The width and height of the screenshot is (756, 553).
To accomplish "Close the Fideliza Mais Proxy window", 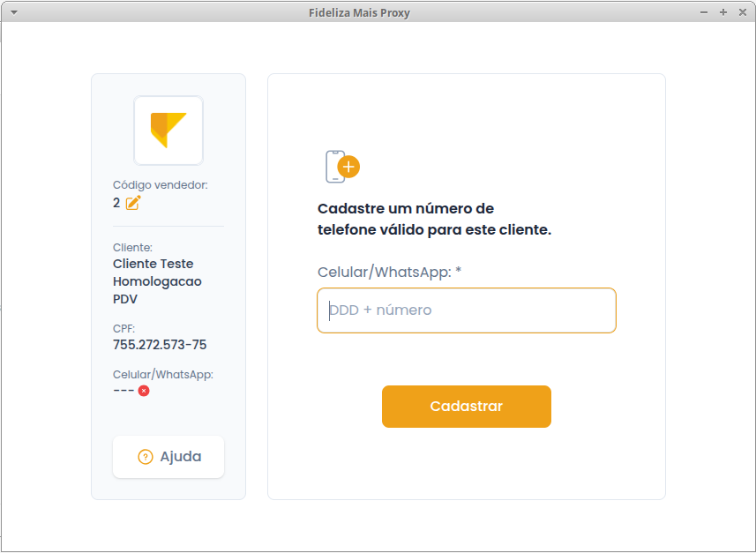I will click(742, 12).
